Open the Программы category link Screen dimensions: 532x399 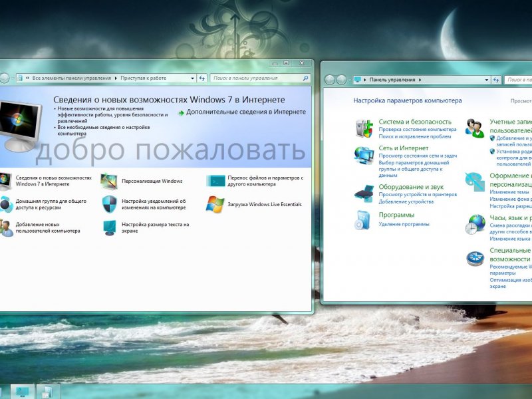[396, 215]
